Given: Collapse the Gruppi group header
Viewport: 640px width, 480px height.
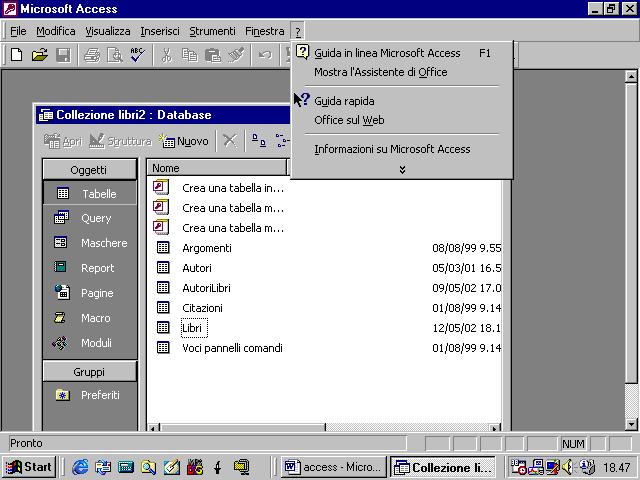Looking at the screenshot, I should (89, 372).
